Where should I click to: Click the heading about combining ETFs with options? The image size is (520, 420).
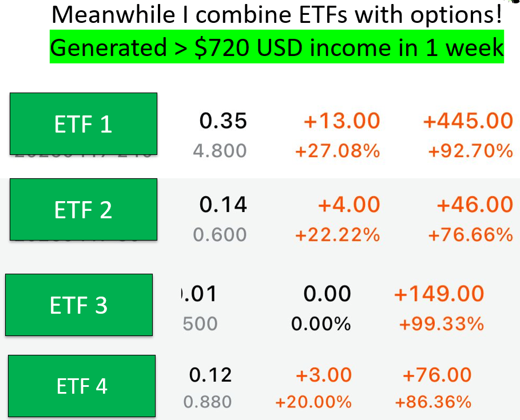pyautogui.click(x=277, y=15)
